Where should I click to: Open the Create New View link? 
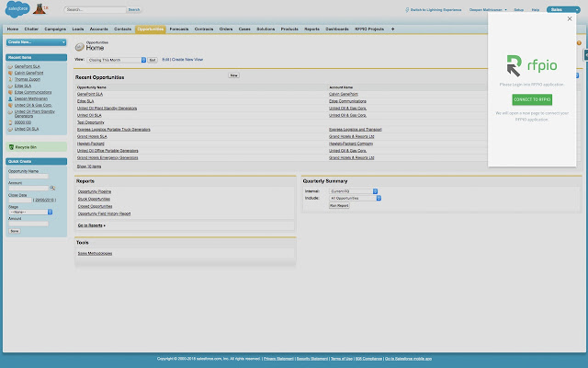[x=187, y=60]
